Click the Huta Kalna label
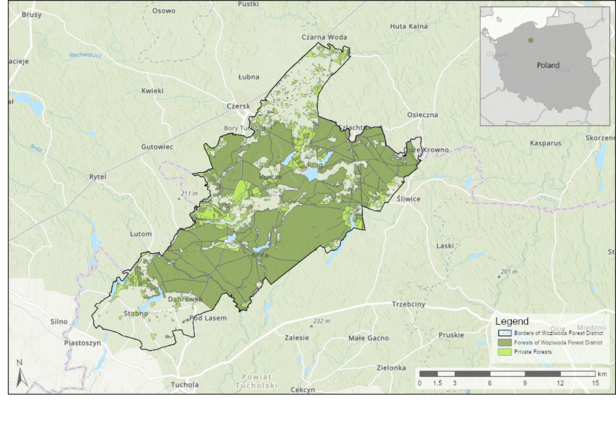 [x=409, y=25]
